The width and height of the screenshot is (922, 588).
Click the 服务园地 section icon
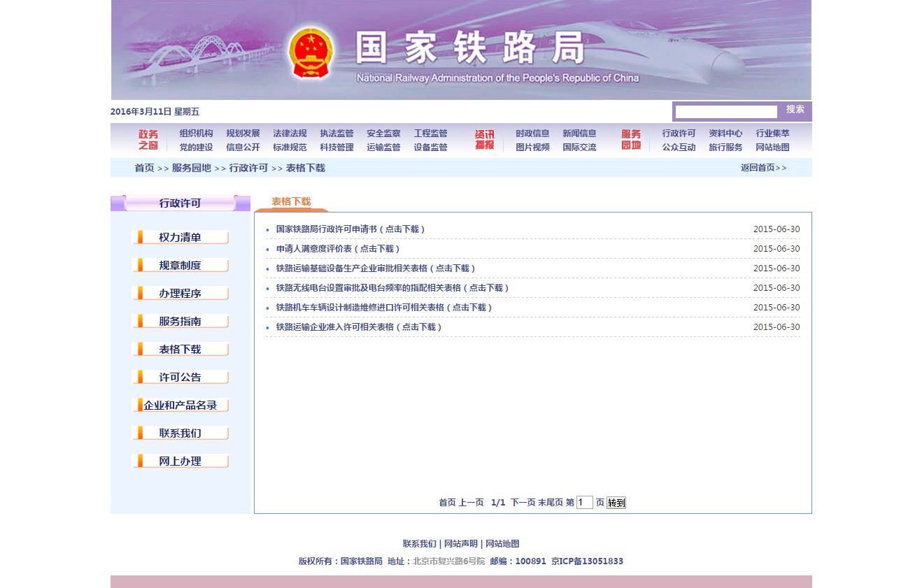(631, 140)
